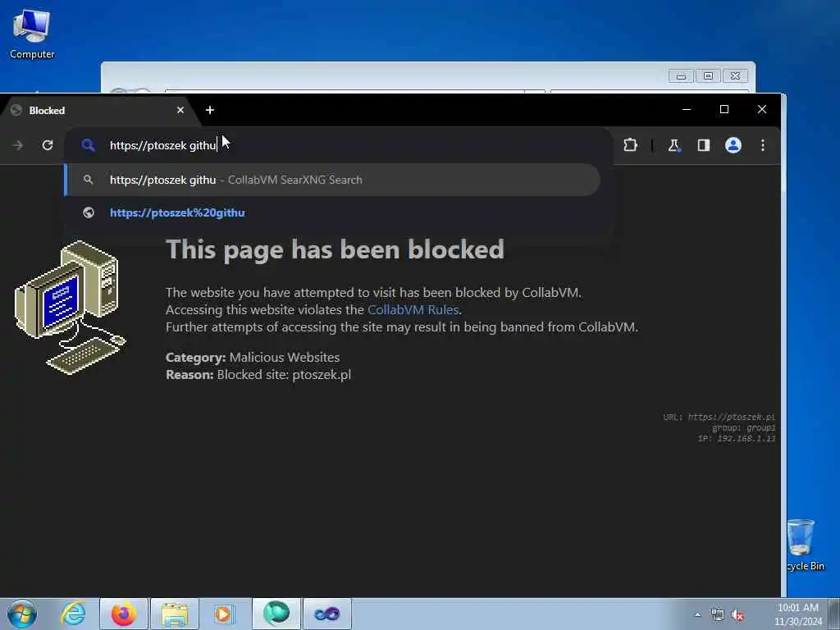Open the CollabVM Rules link
Image resolution: width=840 pixels, height=630 pixels.
tap(413, 309)
